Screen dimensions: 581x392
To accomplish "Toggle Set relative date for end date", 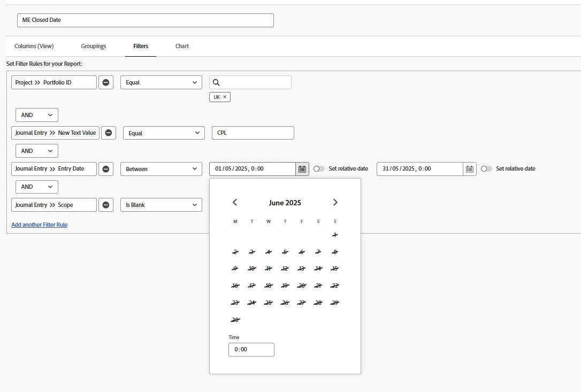I will pyautogui.click(x=486, y=168).
